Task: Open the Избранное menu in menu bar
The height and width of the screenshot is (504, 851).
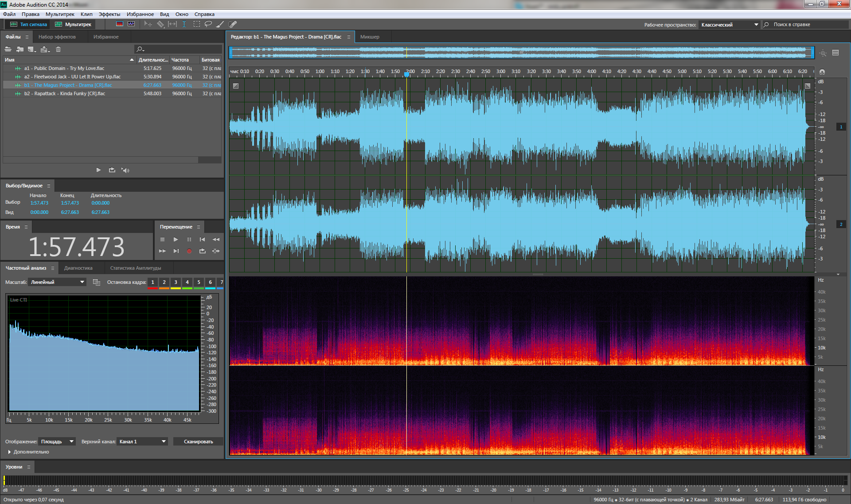Action: click(140, 14)
